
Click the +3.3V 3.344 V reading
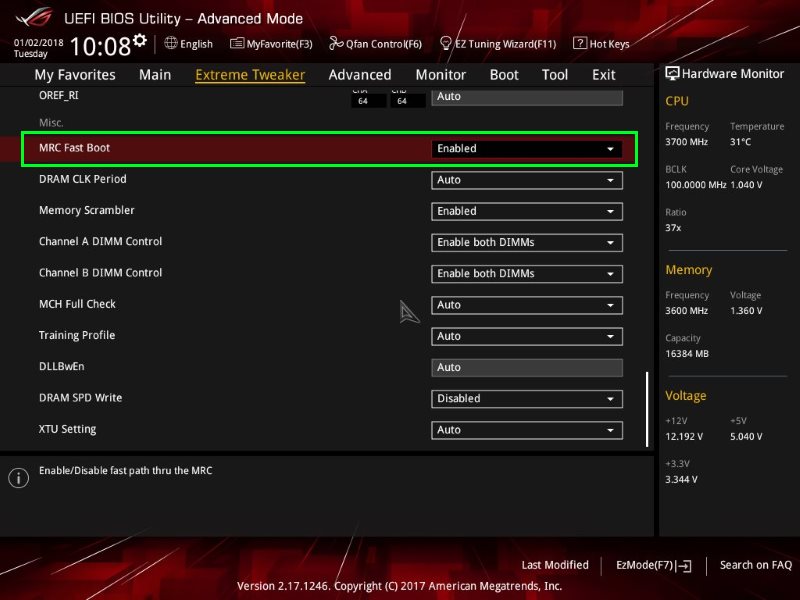[681, 480]
